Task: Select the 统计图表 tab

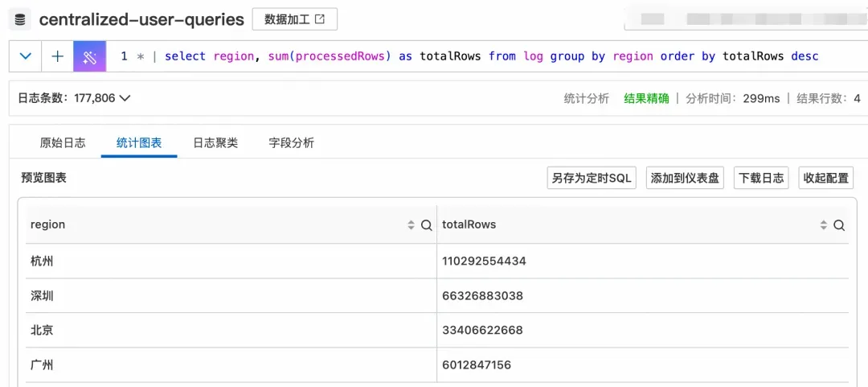Action: (139, 143)
